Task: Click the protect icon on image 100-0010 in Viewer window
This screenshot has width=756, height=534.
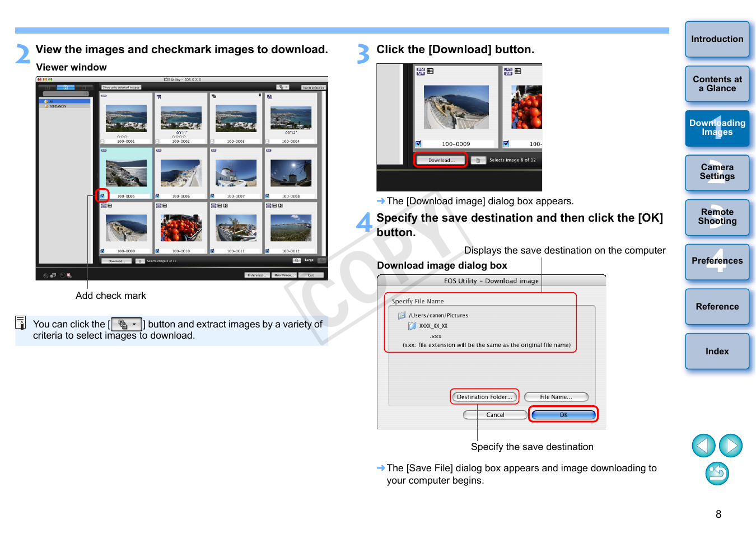Action: pos(165,205)
